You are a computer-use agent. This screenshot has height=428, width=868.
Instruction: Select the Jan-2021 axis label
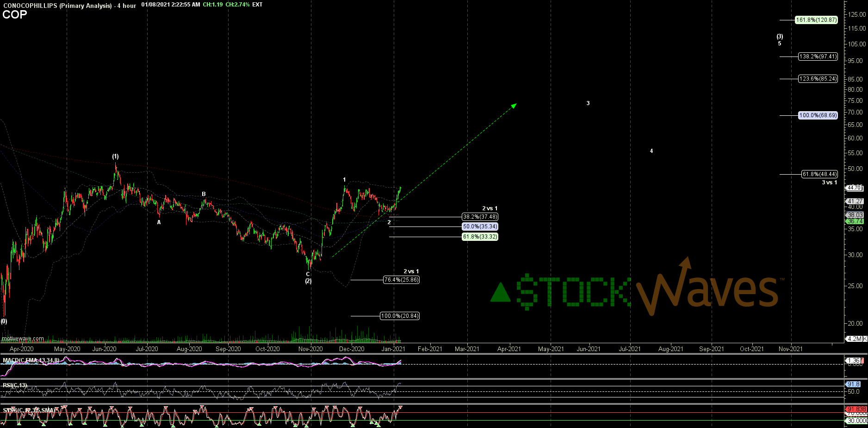(394, 350)
